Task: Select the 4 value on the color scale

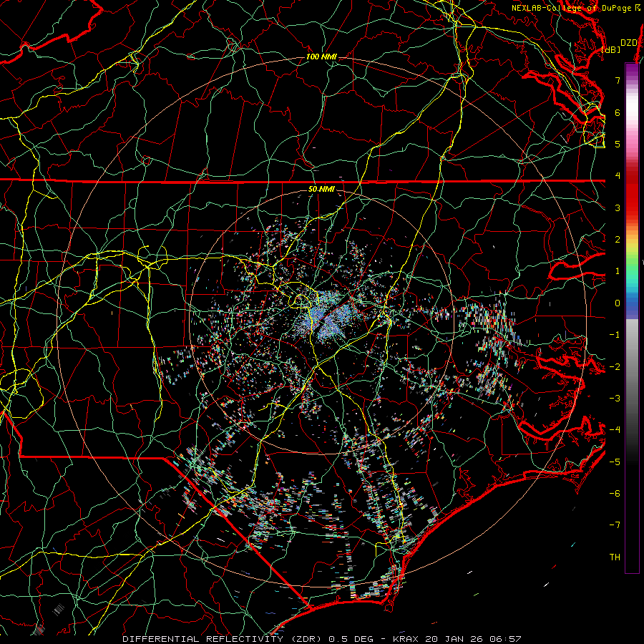Action: [x=618, y=176]
